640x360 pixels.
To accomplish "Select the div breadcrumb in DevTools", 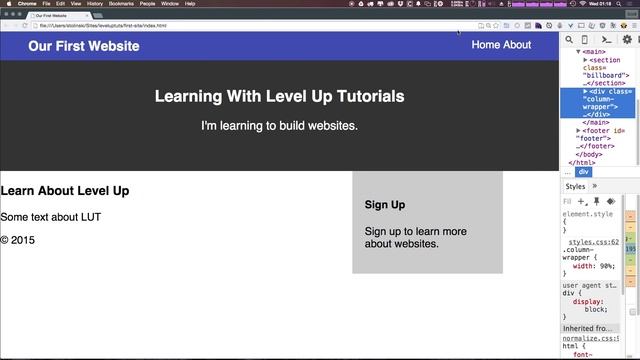I will (x=583, y=172).
